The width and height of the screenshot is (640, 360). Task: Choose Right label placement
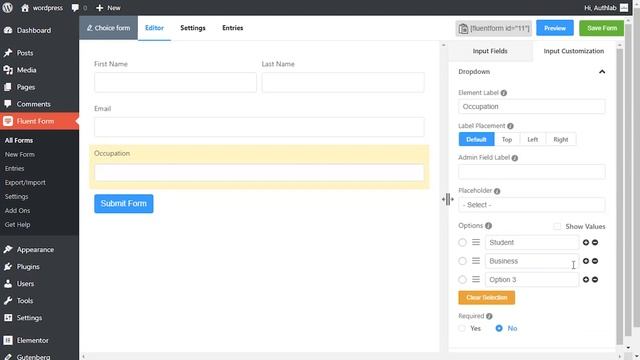561,139
